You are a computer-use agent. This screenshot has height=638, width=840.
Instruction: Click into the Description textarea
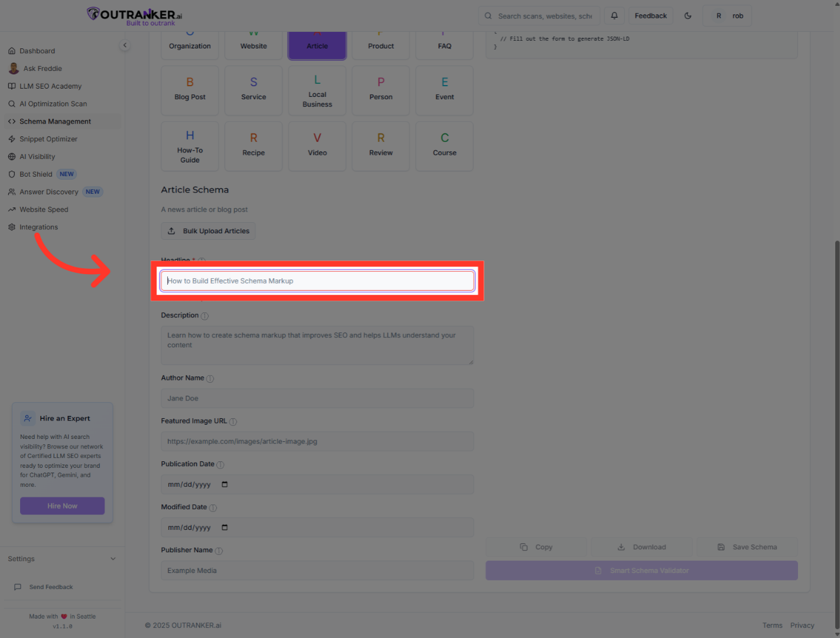pos(317,346)
